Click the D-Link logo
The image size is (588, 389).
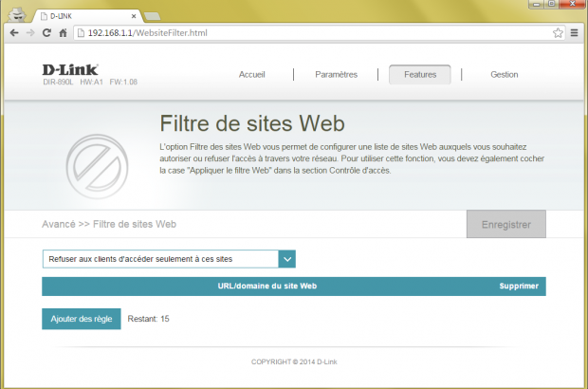point(70,69)
